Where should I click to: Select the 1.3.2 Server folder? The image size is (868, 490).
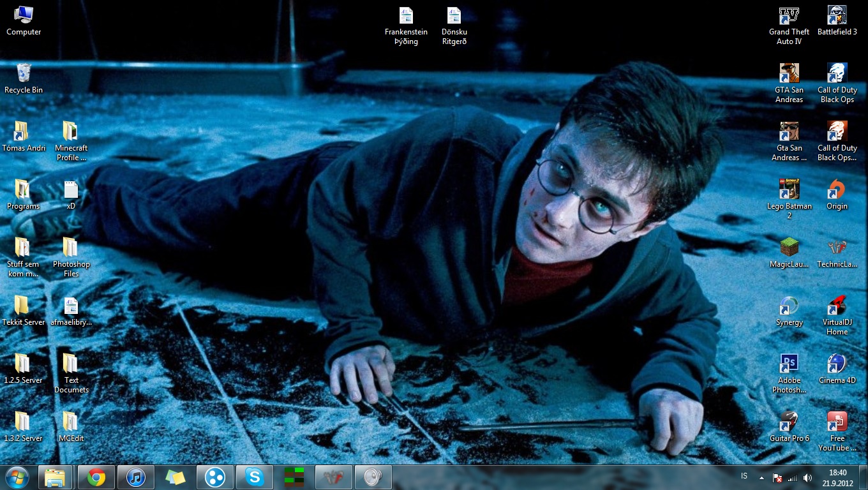click(24, 427)
